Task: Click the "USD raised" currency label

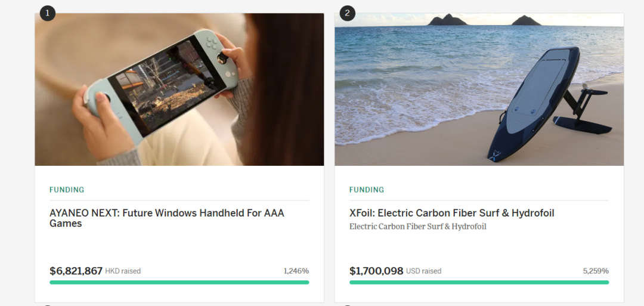Action: tap(423, 271)
